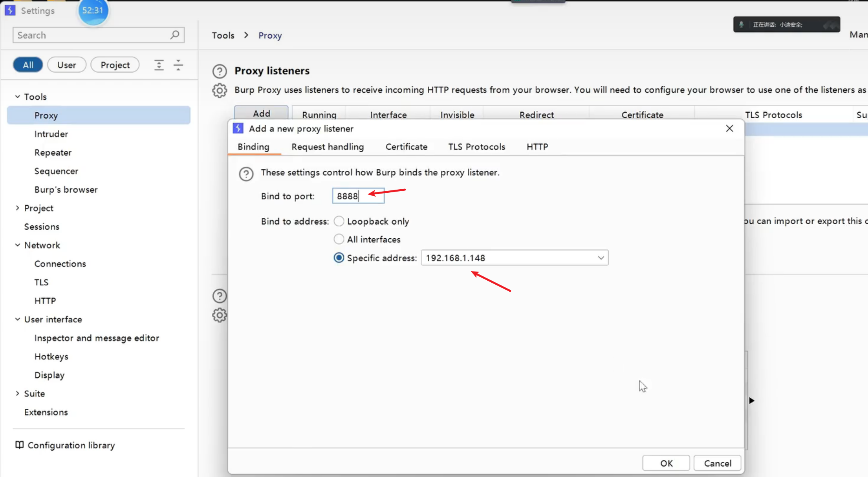This screenshot has width=868, height=477.
Task: Select the All interfaces radio button
Action: (x=339, y=239)
